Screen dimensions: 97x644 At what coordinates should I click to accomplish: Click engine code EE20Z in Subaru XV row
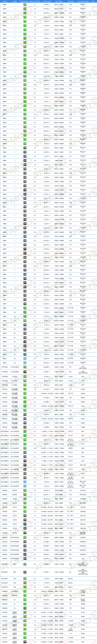tap(83, 608)
